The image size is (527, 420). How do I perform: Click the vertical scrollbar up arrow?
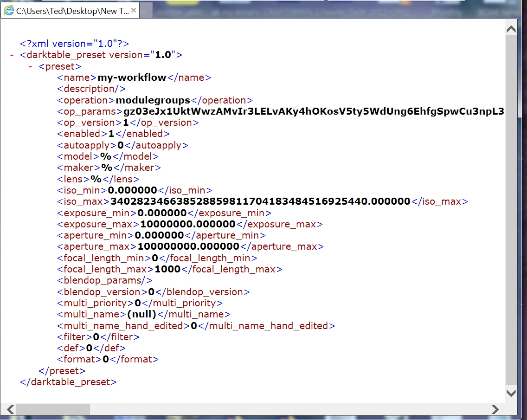(511, 29)
